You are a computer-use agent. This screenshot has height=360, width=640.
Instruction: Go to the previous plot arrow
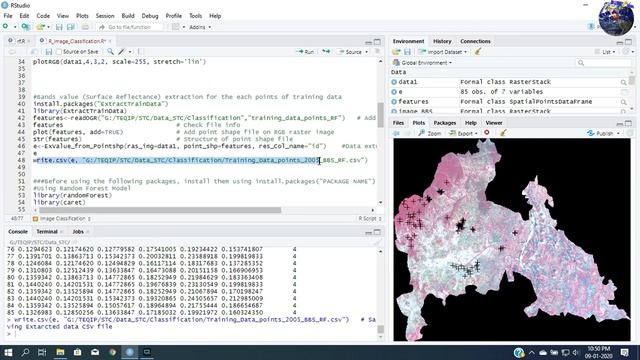(396, 133)
